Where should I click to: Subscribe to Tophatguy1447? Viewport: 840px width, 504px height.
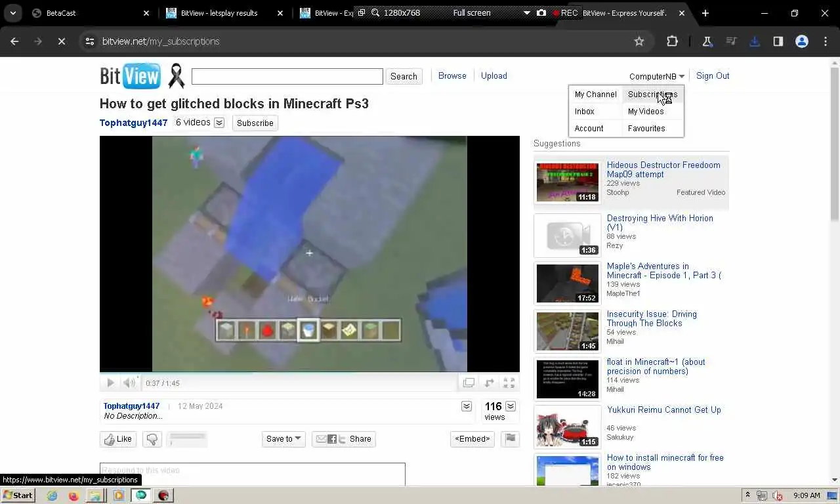point(255,123)
